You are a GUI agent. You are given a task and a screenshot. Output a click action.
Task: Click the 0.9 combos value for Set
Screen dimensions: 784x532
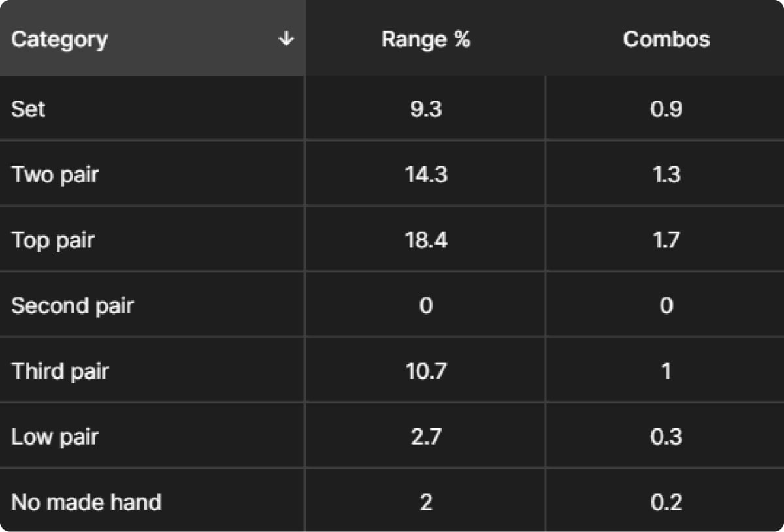666,109
